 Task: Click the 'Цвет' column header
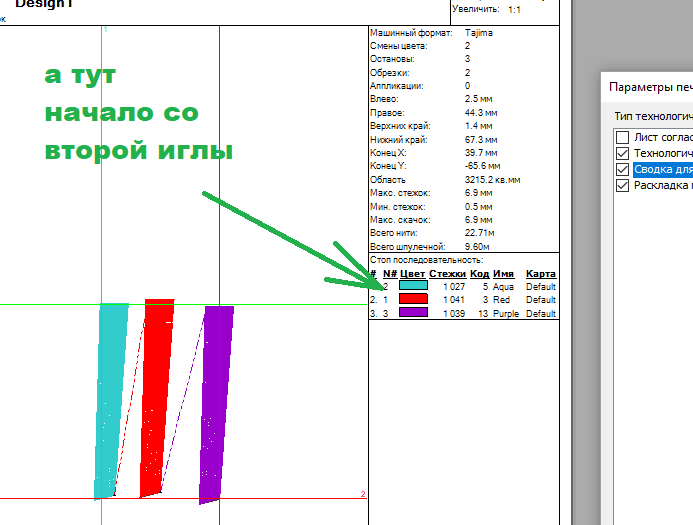point(412,274)
